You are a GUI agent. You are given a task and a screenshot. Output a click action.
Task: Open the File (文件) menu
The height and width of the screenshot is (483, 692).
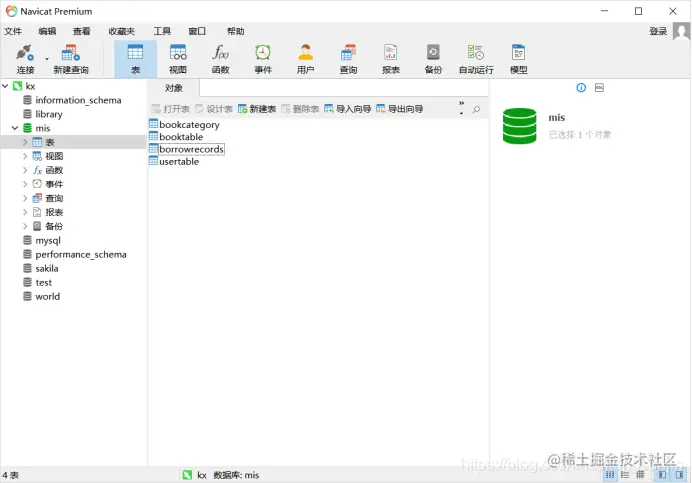pos(13,31)
